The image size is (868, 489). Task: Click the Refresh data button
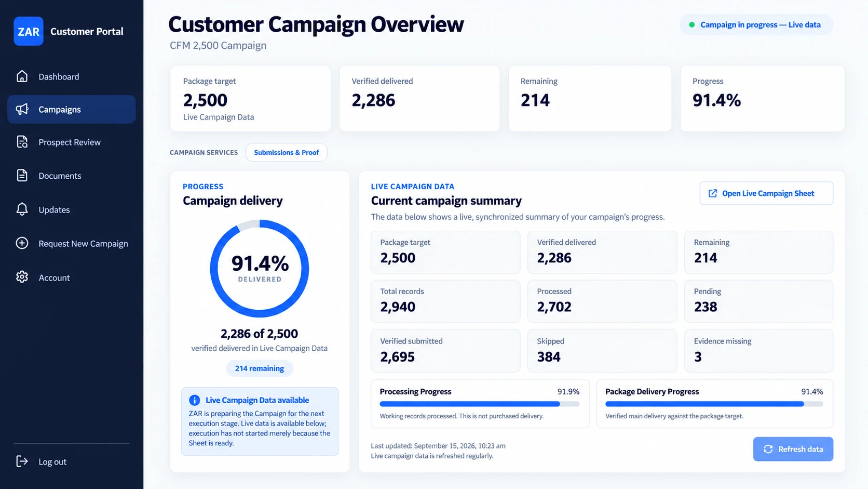pos(793,449)
